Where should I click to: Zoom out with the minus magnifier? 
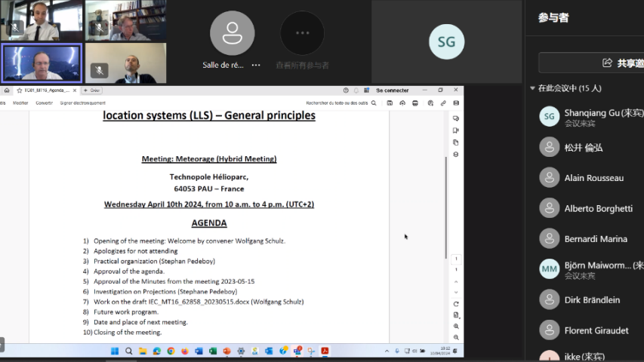tap(456, 337)
